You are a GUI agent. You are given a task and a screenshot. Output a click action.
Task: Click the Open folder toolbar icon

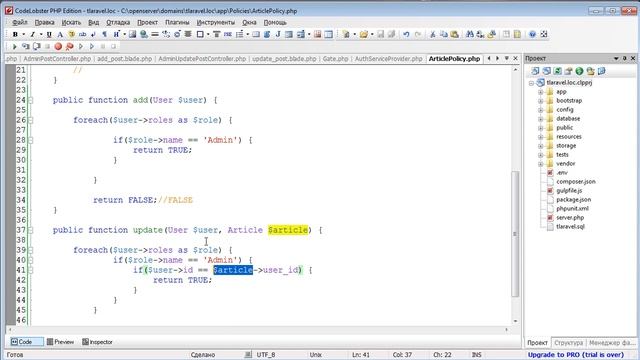pyautogui.click(x=363, y=35)
